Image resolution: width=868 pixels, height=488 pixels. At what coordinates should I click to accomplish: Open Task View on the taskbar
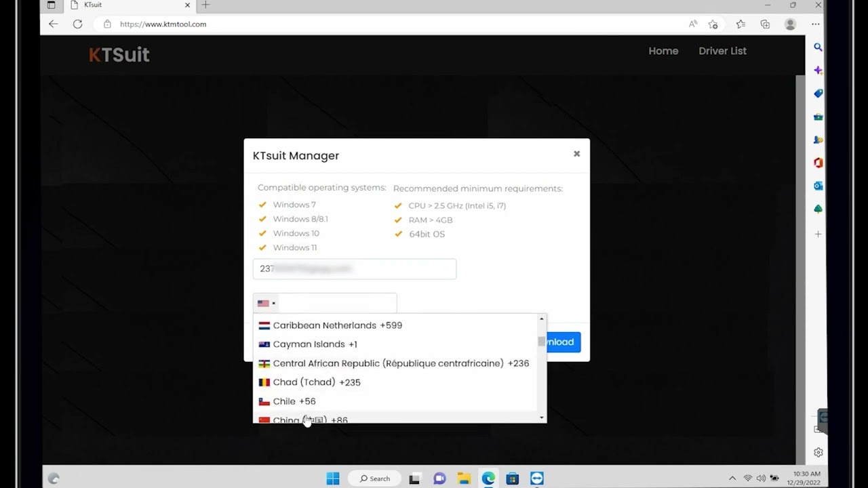414,479
